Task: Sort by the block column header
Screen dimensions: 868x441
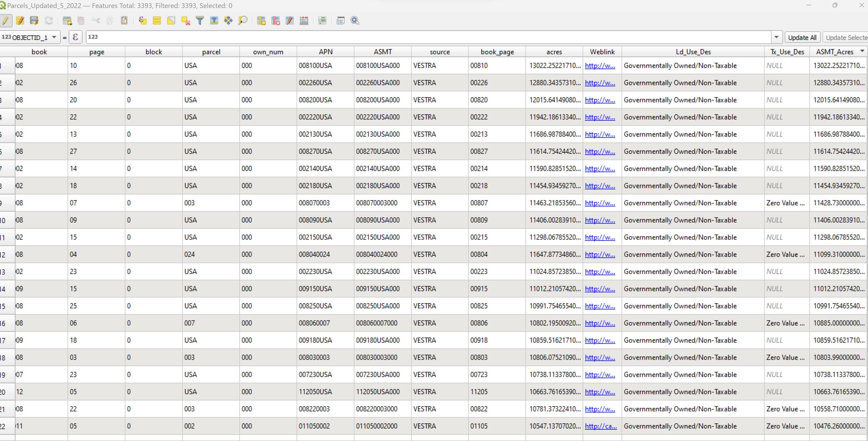Action: (154, 52)
